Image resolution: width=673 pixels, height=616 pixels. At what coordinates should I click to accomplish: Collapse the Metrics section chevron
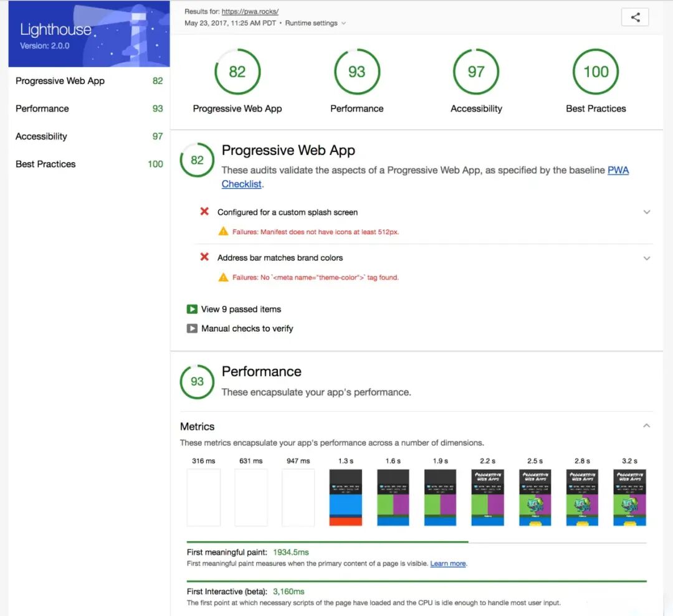[646, 425]
